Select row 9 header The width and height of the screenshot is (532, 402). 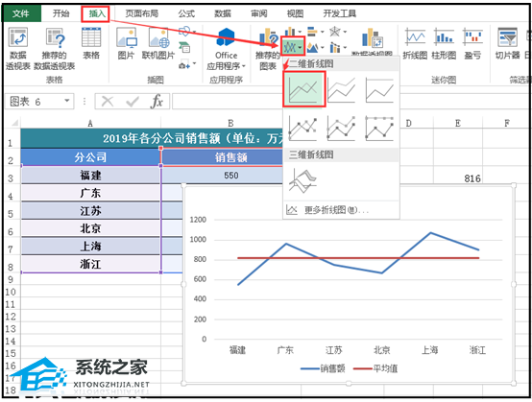click(11, 279)
